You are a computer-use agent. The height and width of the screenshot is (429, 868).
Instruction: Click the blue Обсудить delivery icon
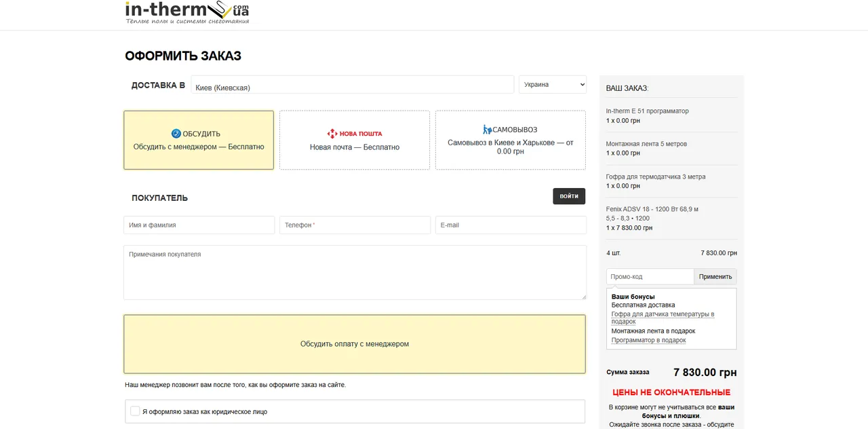tap(176, 134)
